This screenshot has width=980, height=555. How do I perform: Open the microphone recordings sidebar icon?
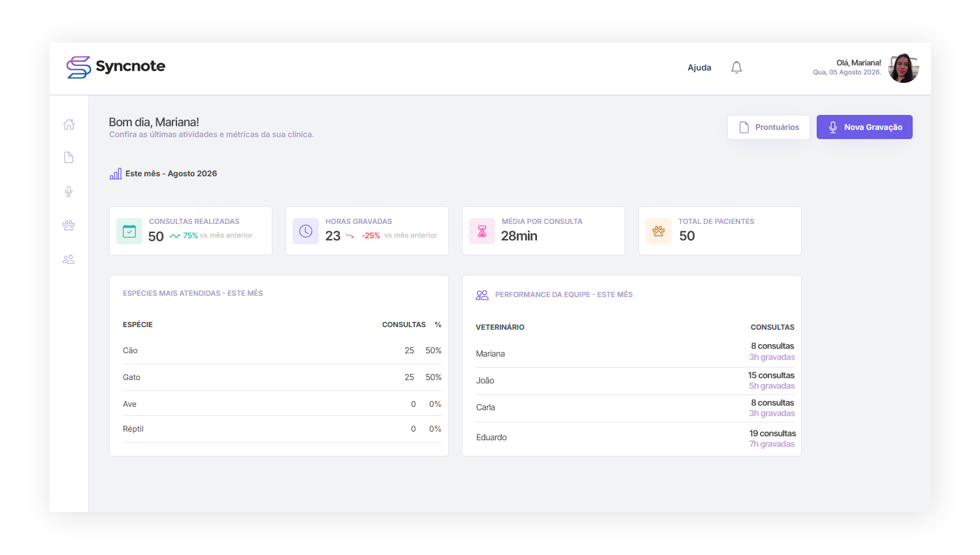[x=69, y=191]
